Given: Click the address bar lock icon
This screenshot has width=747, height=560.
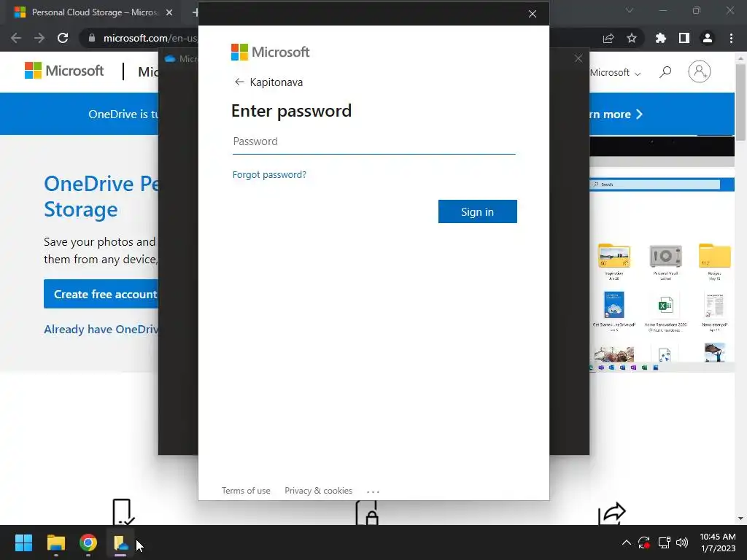Looking at the screenshot, I should click(92, 38).
